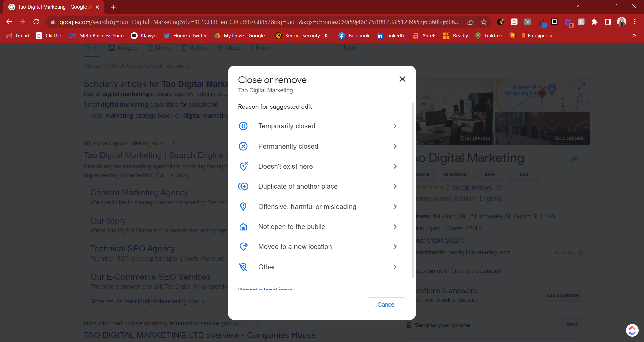Screen dimensions: 644x342
Task: Select Permanently closed reason text
Action: 288,146
